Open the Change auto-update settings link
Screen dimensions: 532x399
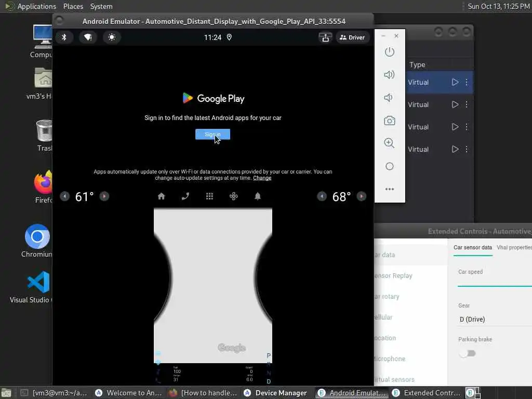pos(262,178)
